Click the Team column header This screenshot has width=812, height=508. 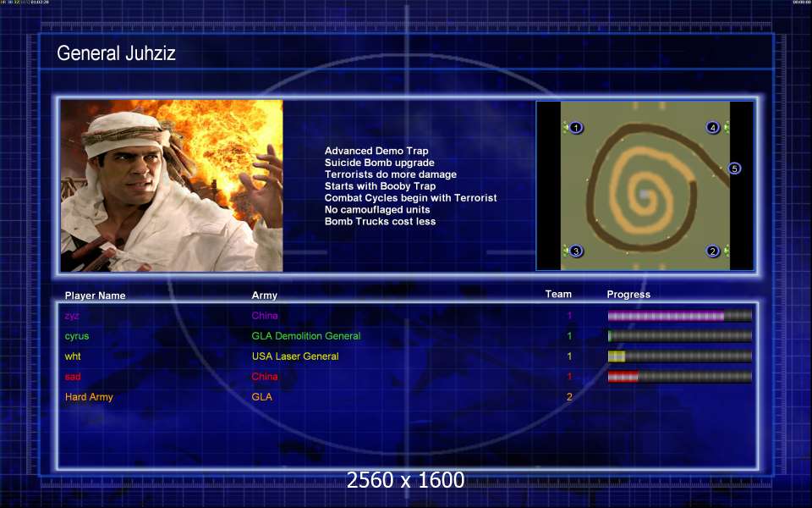(x=558, y=294)
